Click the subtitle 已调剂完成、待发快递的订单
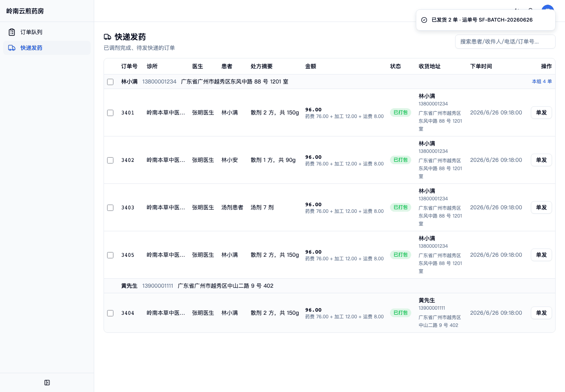 tap(139, 48)
